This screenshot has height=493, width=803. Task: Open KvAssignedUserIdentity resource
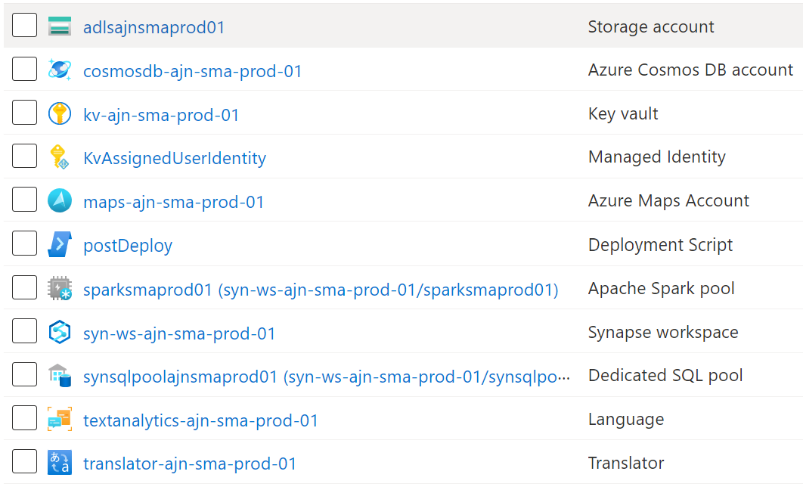pyautogui.click(x=174, y=158)
